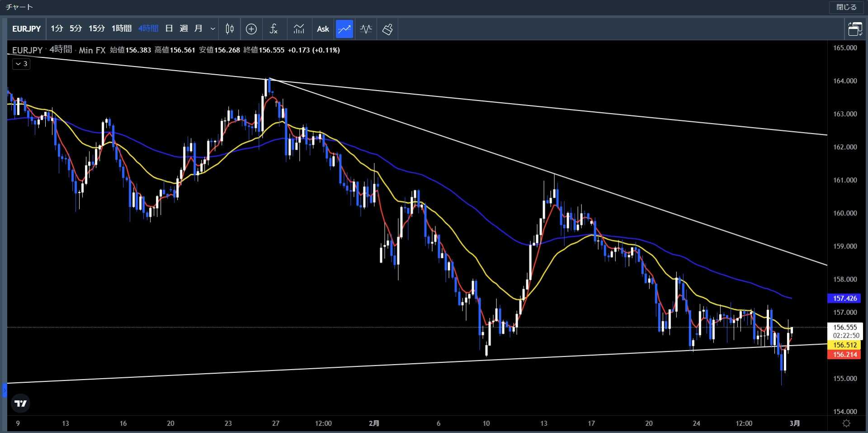Viewport: 868px width, 433px height.
Task: Toggle the highlighted trend line chart button
Action: click(344, 29)
